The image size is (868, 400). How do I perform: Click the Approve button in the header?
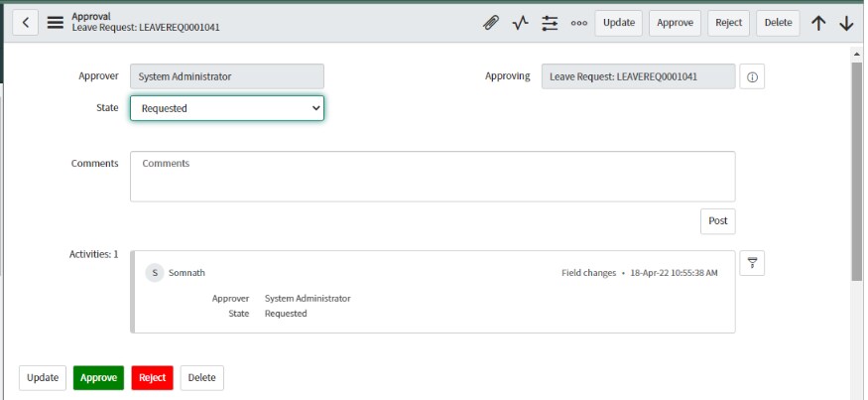click(675, 23)
